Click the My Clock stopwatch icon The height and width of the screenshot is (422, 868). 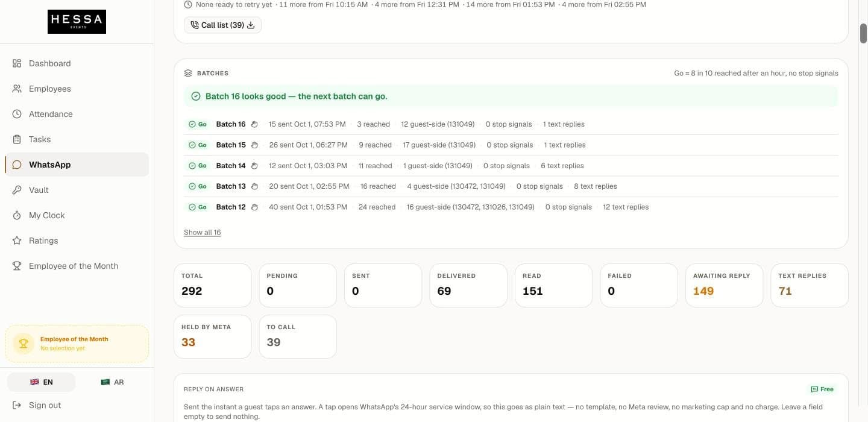click(17, 215)
